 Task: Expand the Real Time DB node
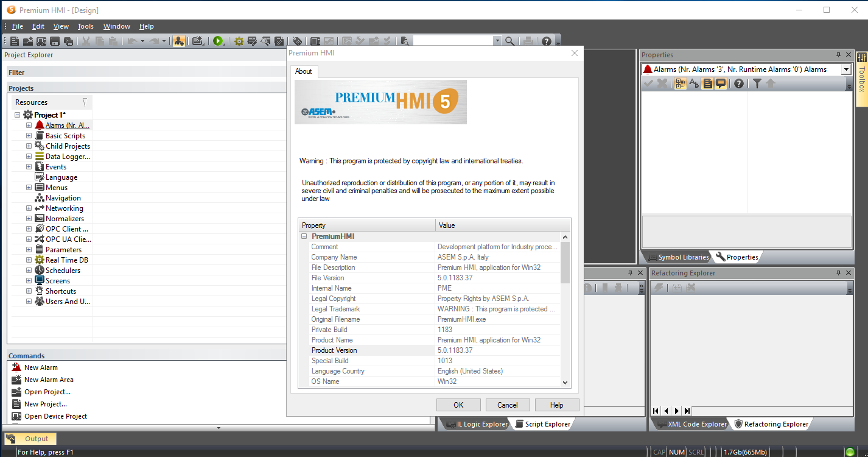29,260
